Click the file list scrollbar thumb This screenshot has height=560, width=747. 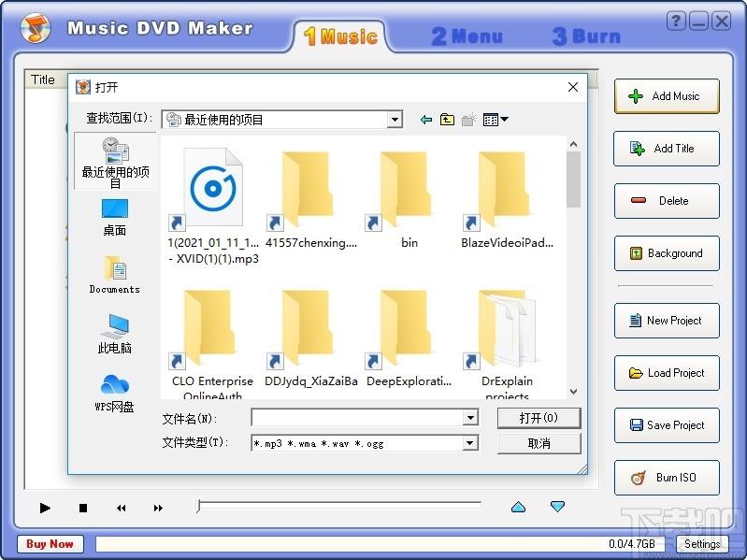tap(574, 179)
